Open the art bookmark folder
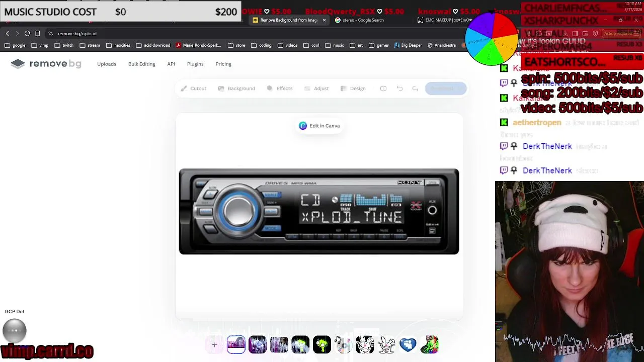 (356, 45)
